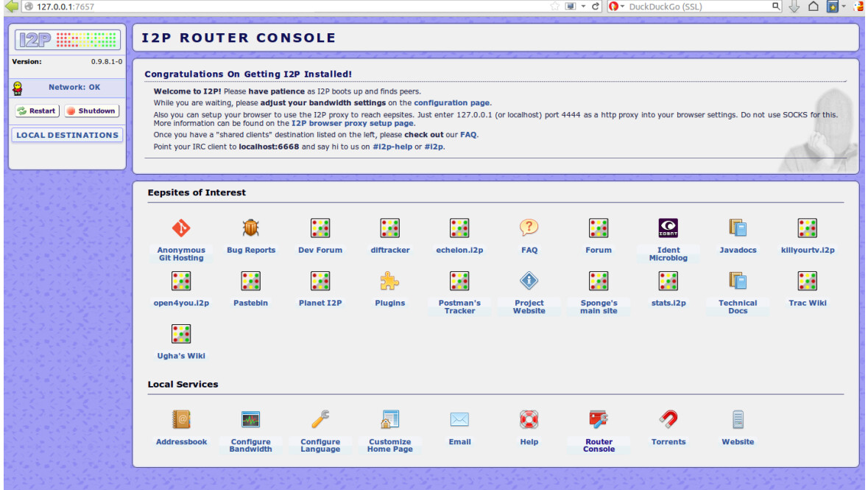Image resolution: width=868 pixels, height=490 pixels.
Task: Open the Ident Microblog icon
Action: (x=668, y=228)
